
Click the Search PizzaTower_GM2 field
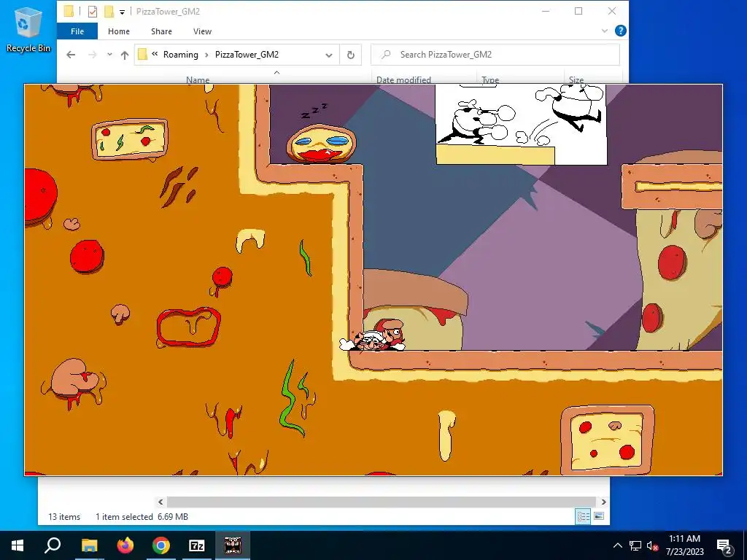495,55
